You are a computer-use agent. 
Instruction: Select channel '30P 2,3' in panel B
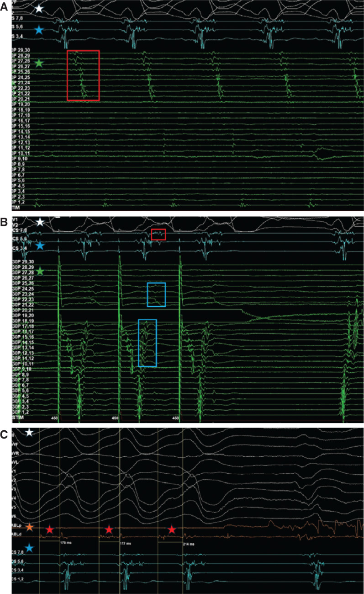(x=20, y=407)
